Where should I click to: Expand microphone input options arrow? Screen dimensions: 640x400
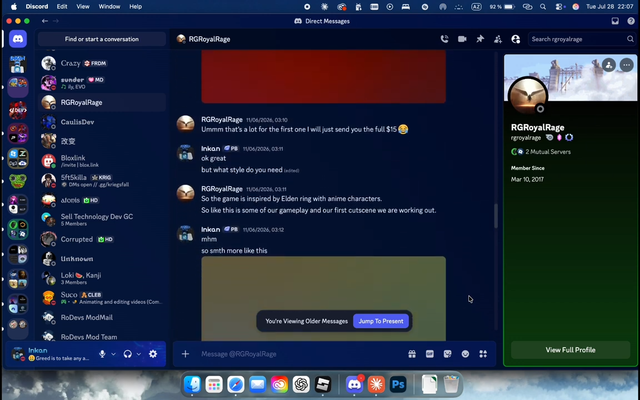[x=113, y=354]
